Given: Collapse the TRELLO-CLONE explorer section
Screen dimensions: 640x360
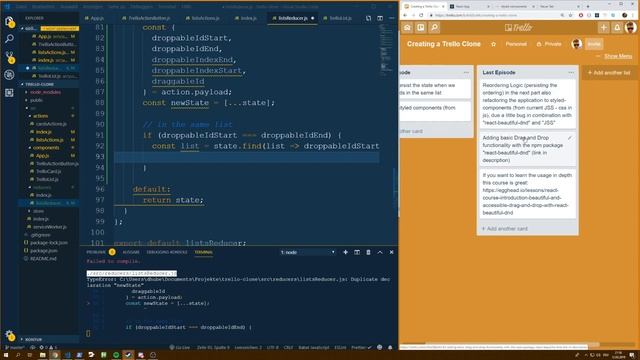Looking at the screenshot, I should [39, 84].
